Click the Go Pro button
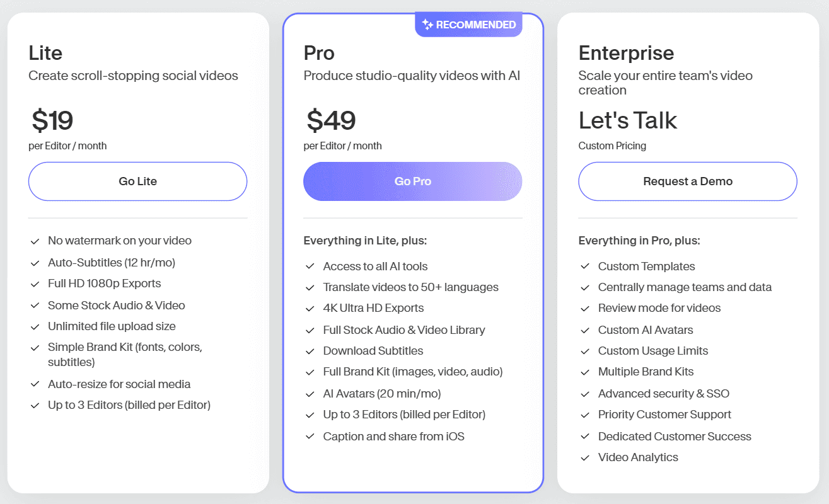The height and width of the screenshot is (504, 829). point(412,181)
